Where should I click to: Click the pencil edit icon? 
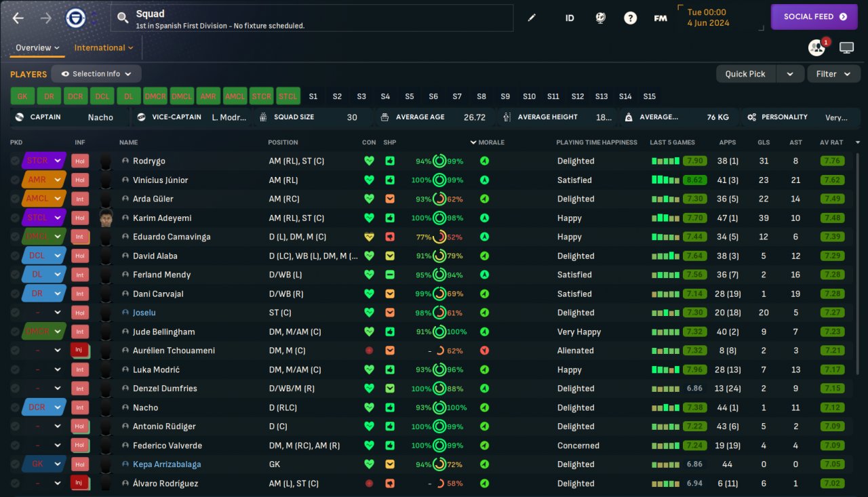click(x=532, y=18)
